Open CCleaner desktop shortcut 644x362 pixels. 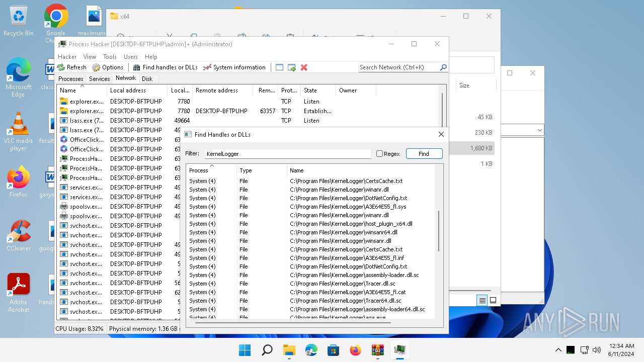(18, 236)
